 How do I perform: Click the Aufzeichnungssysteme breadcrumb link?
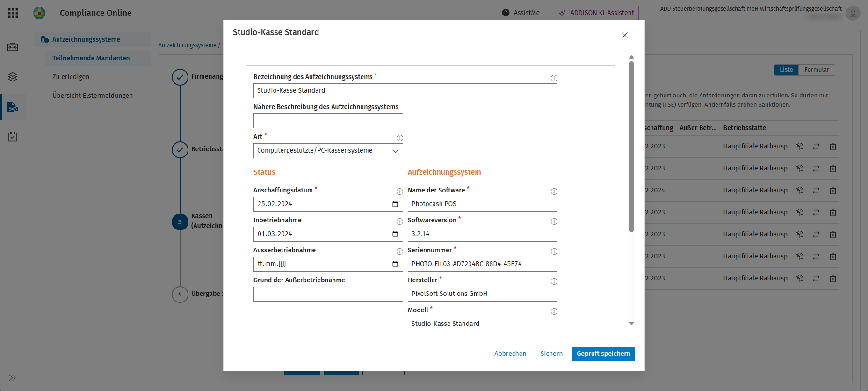coord(187,45)
